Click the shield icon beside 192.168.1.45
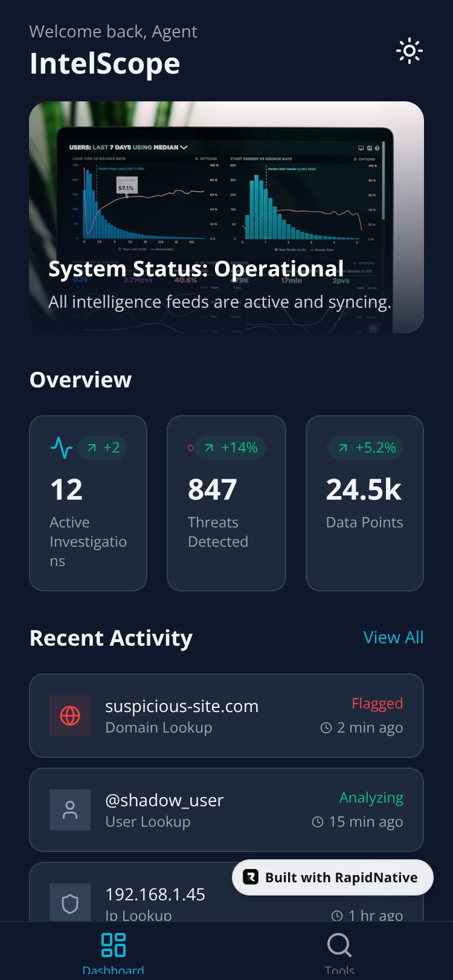The height and width of the screenshot is (980, 453). [x=70, y=903]
